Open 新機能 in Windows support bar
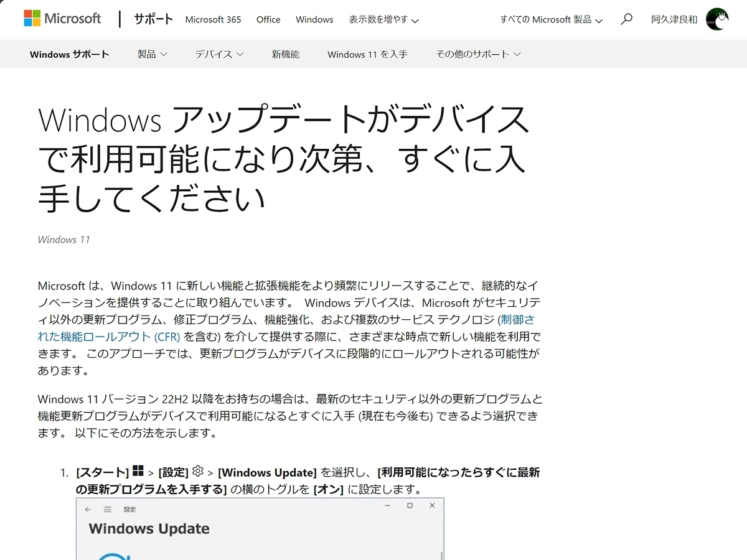The image size is (747, 560). pyautogui.click(x=285, y=54)
